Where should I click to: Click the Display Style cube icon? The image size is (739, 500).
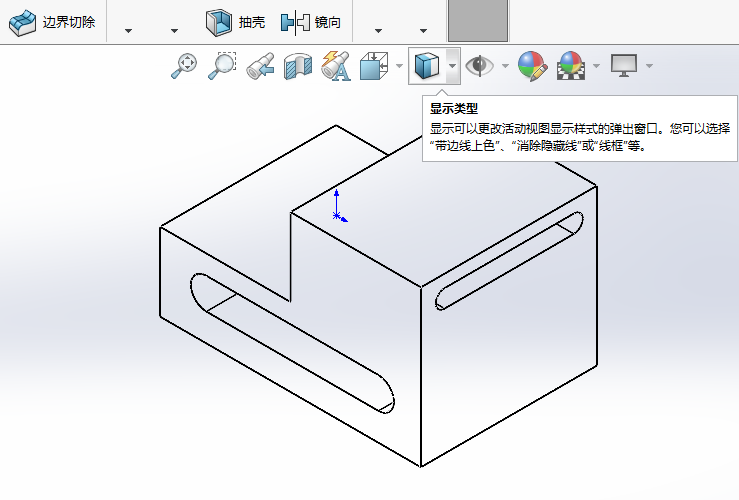pos(427,66)
